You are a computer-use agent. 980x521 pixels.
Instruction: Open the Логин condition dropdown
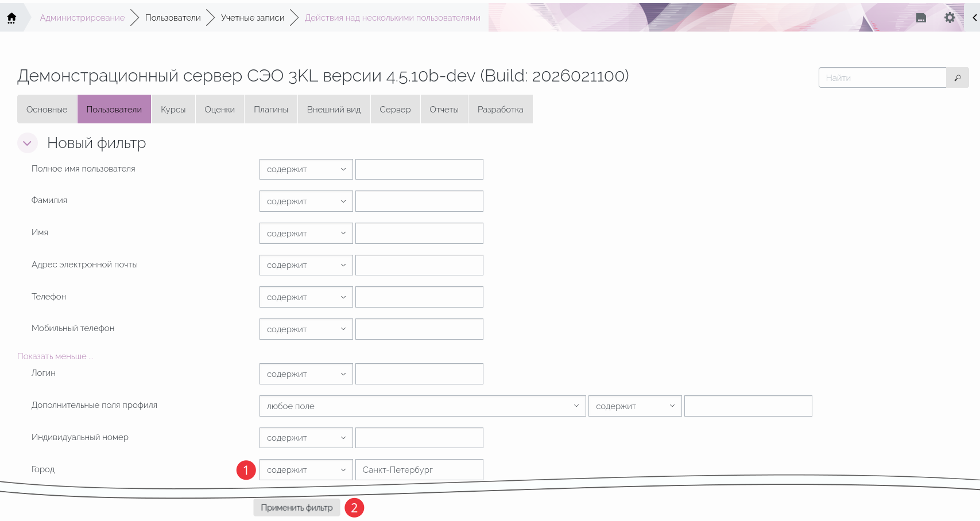[305, 374]
